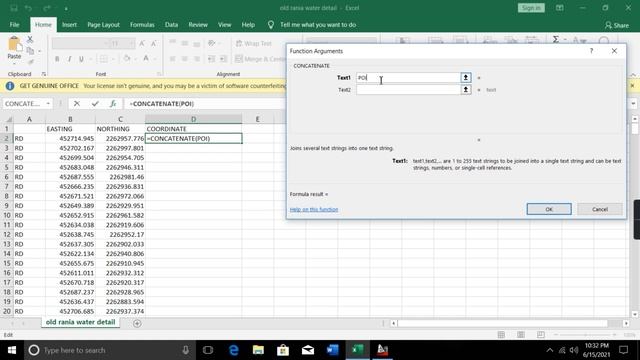Show hidden system tray icons chevron
Image resolution: width=640 pixels, height=360 pixels.
550,350
